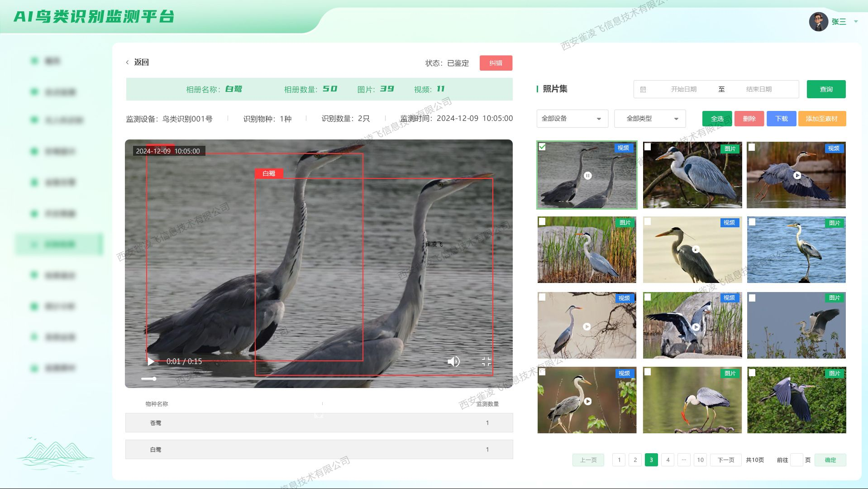Screen dimensions: 868x489
Task: Click the calendar icon in date range field
Action: coord(643,90)
